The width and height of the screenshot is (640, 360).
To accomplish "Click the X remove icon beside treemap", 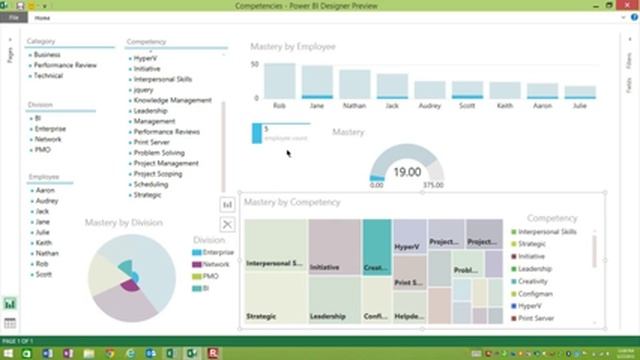I will click(x=227, y=224).
